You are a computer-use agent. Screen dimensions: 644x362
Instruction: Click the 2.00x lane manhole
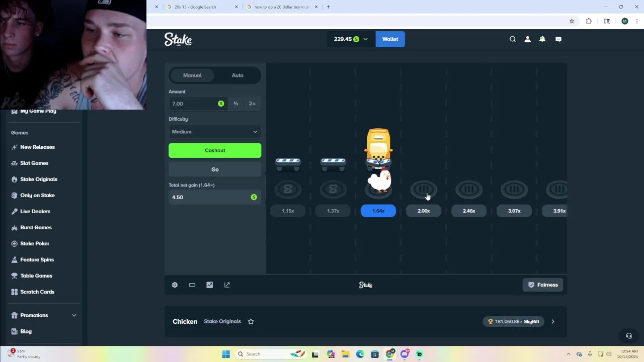[424, 190]
